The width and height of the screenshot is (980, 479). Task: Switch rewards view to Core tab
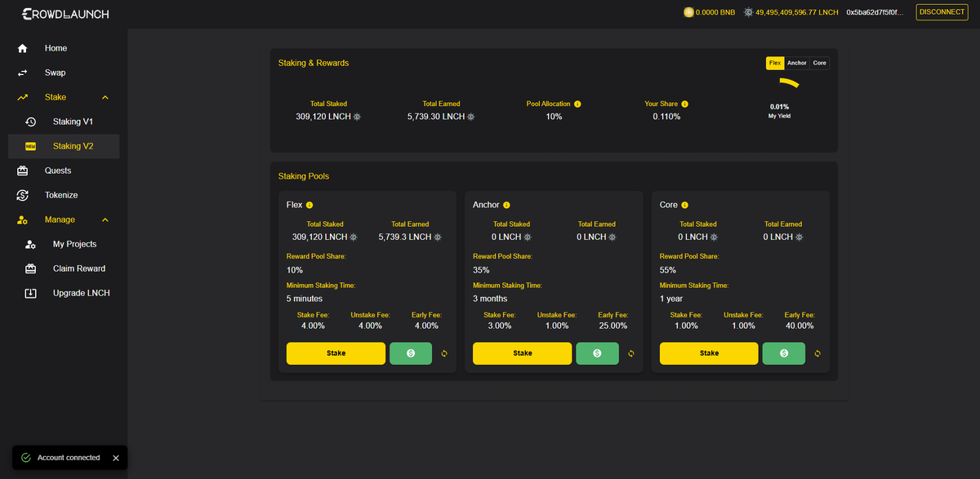coord(819,63)
